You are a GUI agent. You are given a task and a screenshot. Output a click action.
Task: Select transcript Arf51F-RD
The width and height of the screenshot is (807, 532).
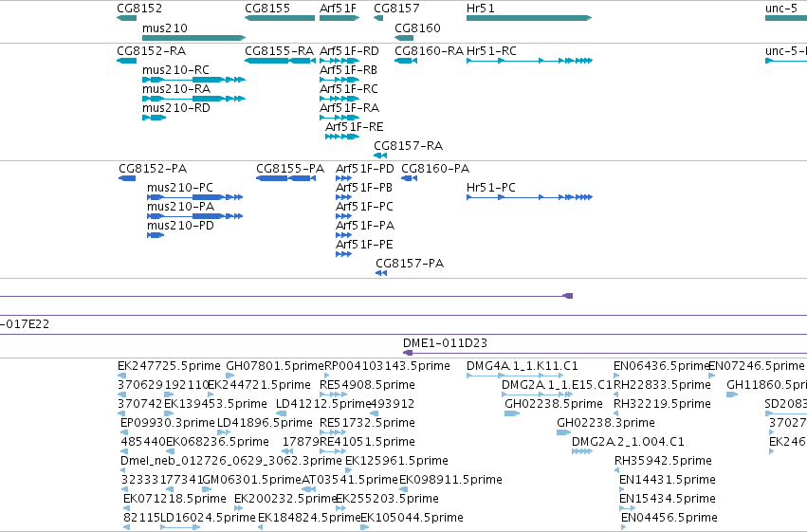point(349,51)
